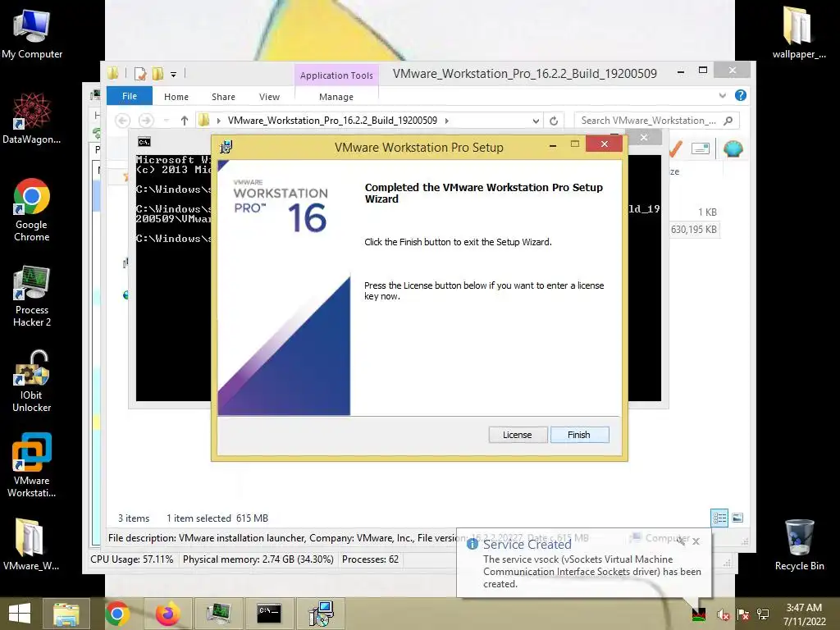840x630 pixels.
Task: Click the VMware_Workstation_Pro_16.2.2 breadcrumb in address bar
Action: coord(332,121)
